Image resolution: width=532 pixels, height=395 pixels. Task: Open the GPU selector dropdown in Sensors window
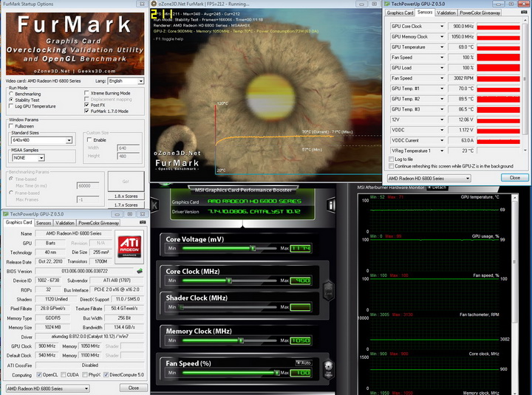[x=429, y=179]
